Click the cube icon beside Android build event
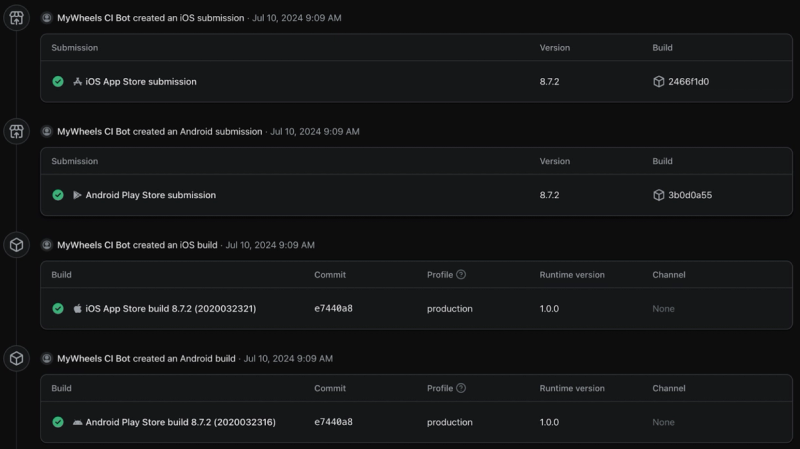Image resolution: width=800 pixels, height=449 pixels. coord(16,359)
